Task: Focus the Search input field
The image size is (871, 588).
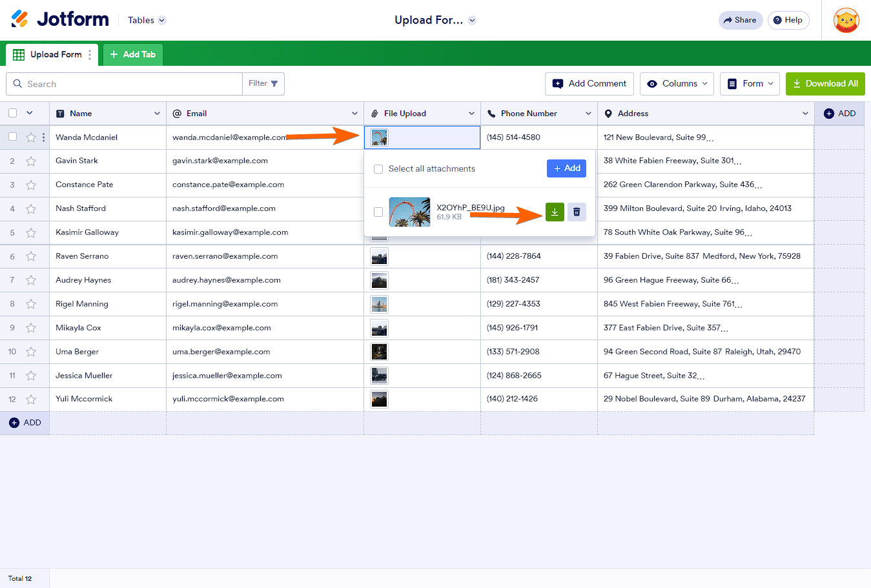Action: [x=129, y=84]
